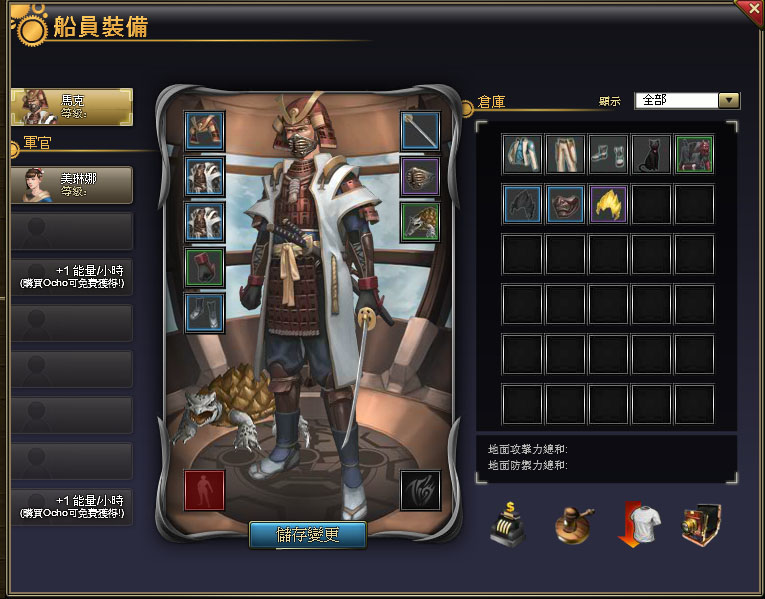Click the equipped samurai helmet slot

[204, 131]
